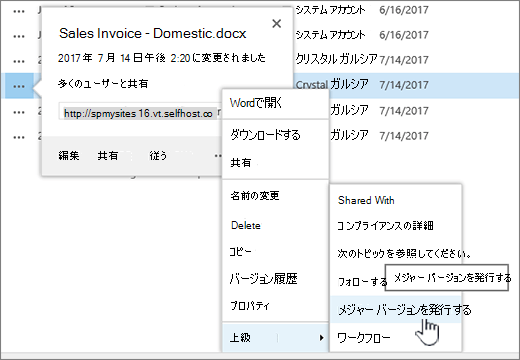Image resolution: width=520 pixels, height=360 pixels.
Task: Click 6/16/2017 date in first row
Action: (x=404, y=10)
